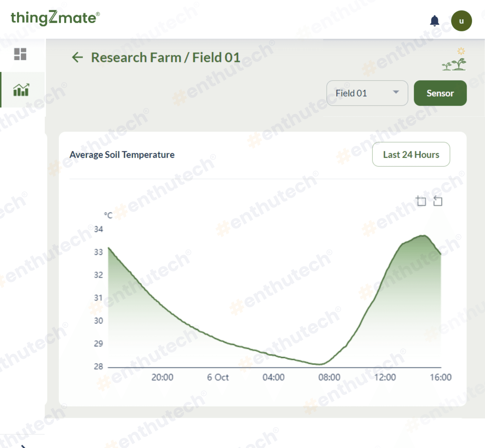This screenshot has height=448, width=485.
Task: Open the user avatar menu
Action: click(461, 21)
